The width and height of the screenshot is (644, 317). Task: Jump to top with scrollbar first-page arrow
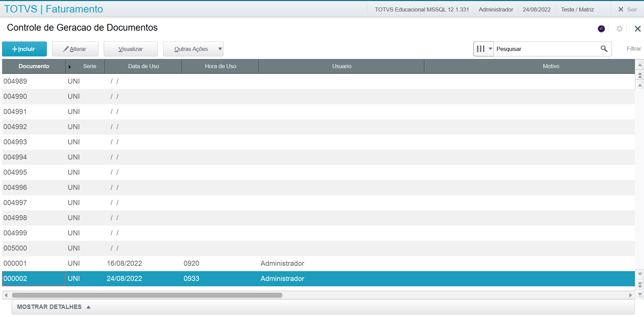640,65
